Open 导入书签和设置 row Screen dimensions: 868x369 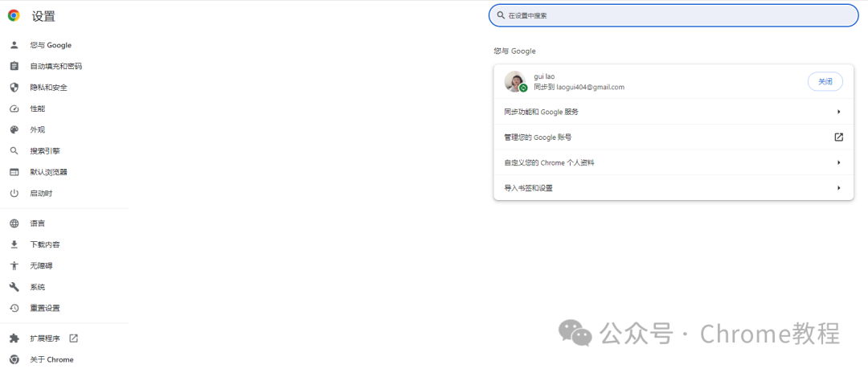pyautogui.click(x=674, y=188)
